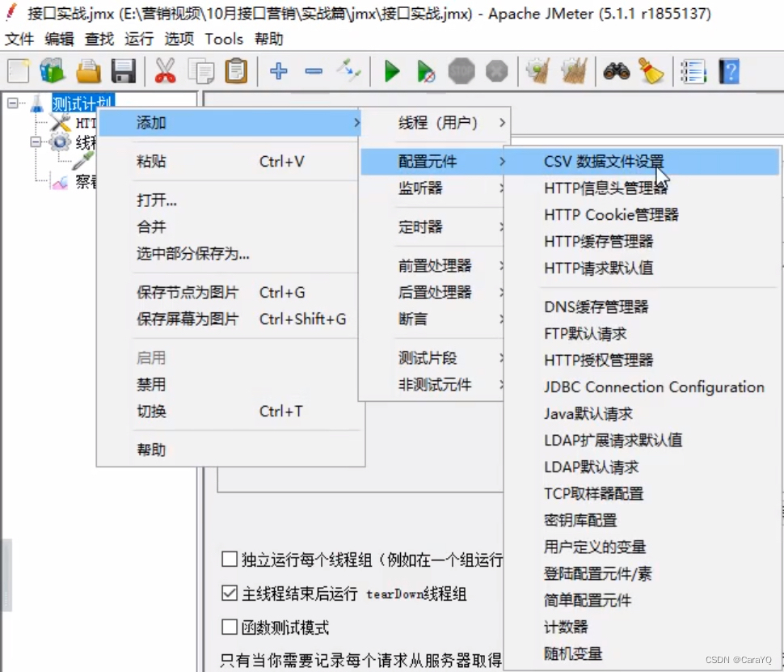Enable run each thread group separately checkbox

(x=229, y=560)
